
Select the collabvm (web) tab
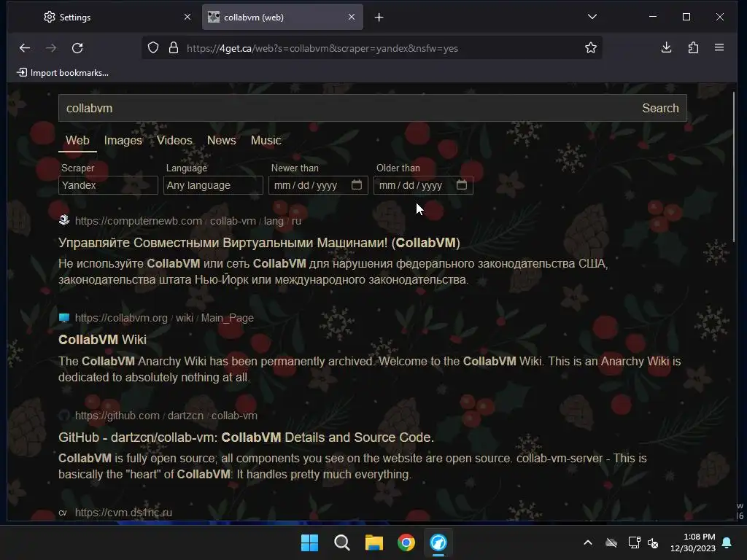(282, 17)
